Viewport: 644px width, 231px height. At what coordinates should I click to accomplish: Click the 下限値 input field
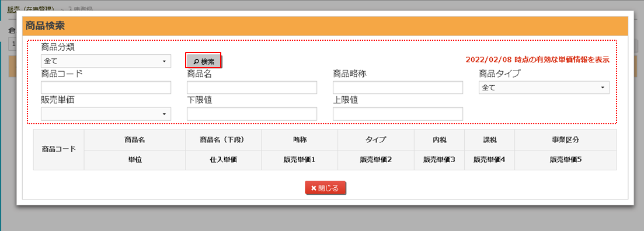pos(252,114)
